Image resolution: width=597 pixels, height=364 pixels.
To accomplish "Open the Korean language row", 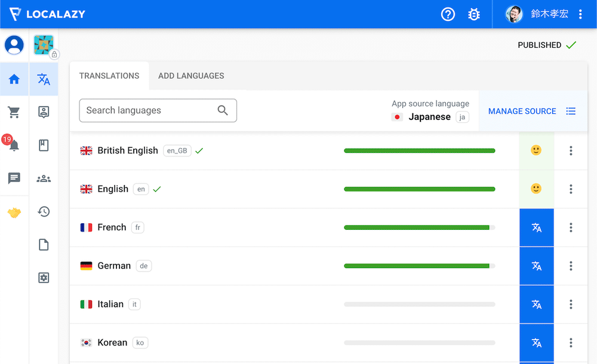I will pyautogui.click(x=112, y=343).
